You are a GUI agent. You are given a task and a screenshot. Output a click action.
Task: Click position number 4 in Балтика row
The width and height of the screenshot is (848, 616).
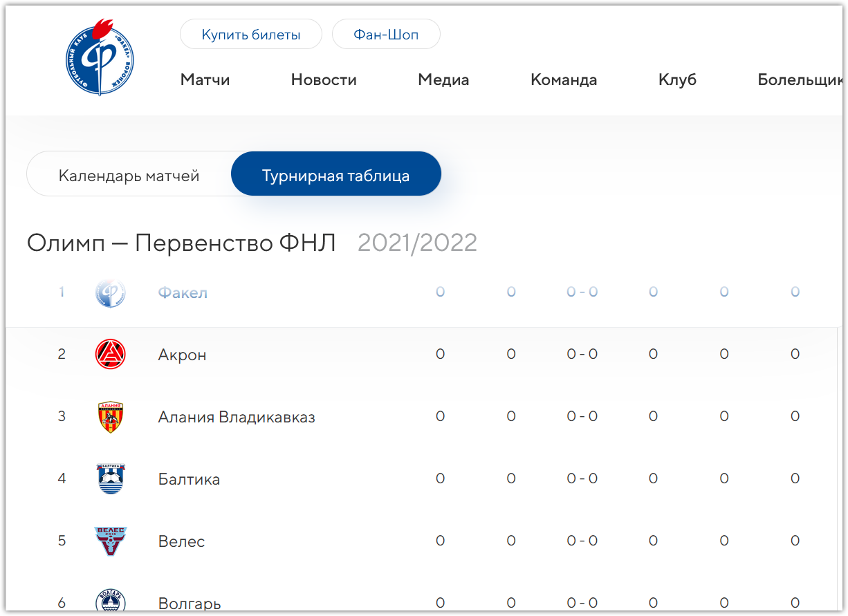pyautogui.click(x=62, y=478)
